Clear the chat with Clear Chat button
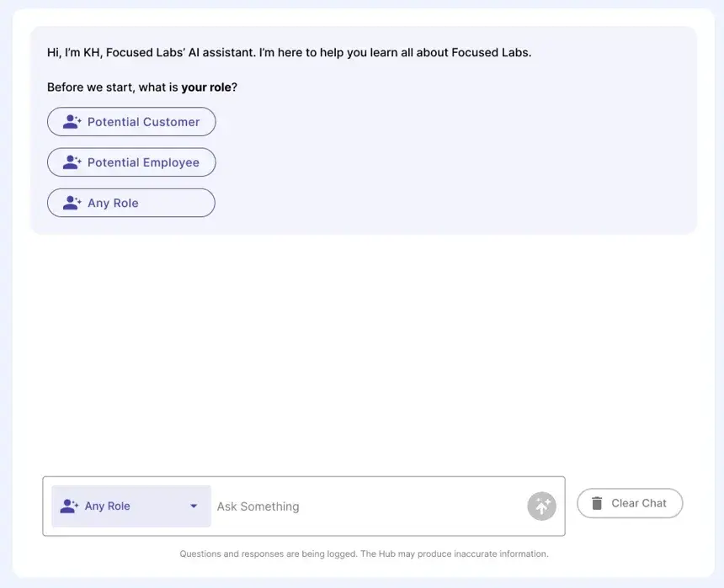Image resolution: width=724 pixels, height=588 pixels. click(x=630, y=503)
